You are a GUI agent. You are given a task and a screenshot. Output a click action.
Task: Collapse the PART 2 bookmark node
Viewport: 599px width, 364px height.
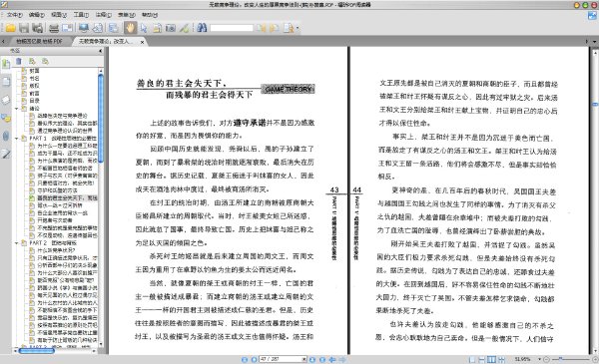tap(17, 242)
